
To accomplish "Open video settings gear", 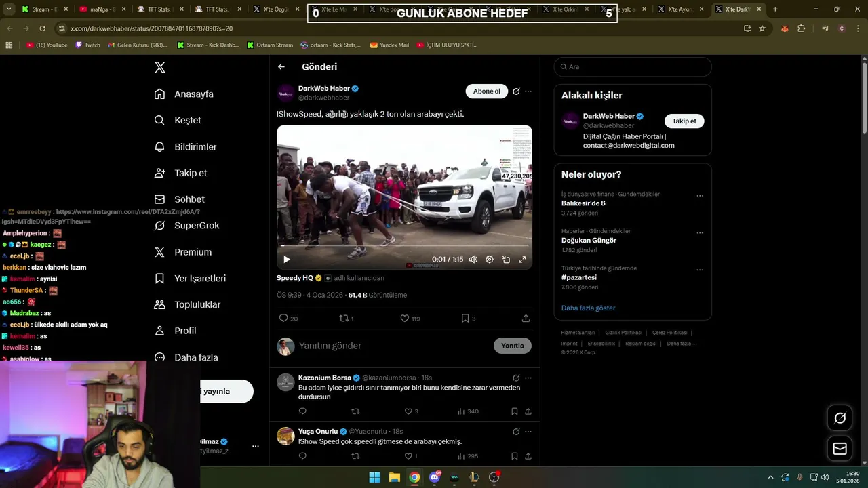I will 490,260.
